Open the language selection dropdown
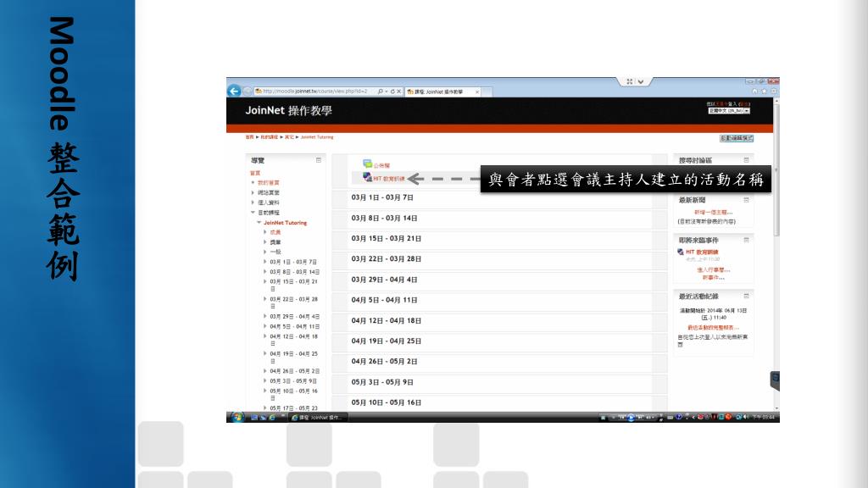Image resolution: width=868 pixels, height=488 pixels. (x=729, y=111)
